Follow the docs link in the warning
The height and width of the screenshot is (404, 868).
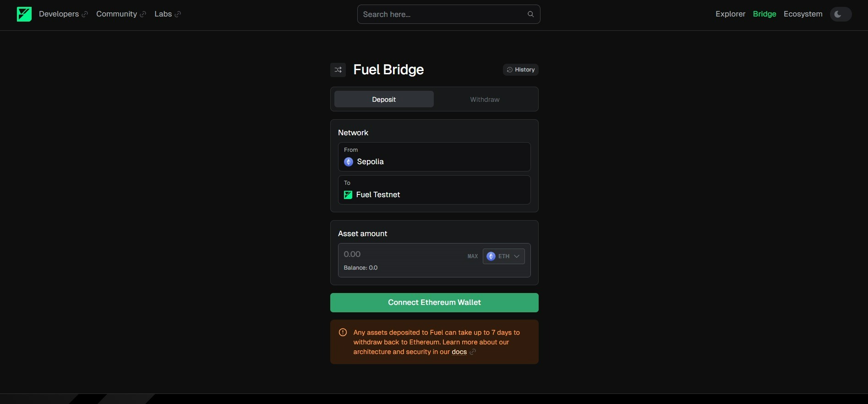click(459, 352)
